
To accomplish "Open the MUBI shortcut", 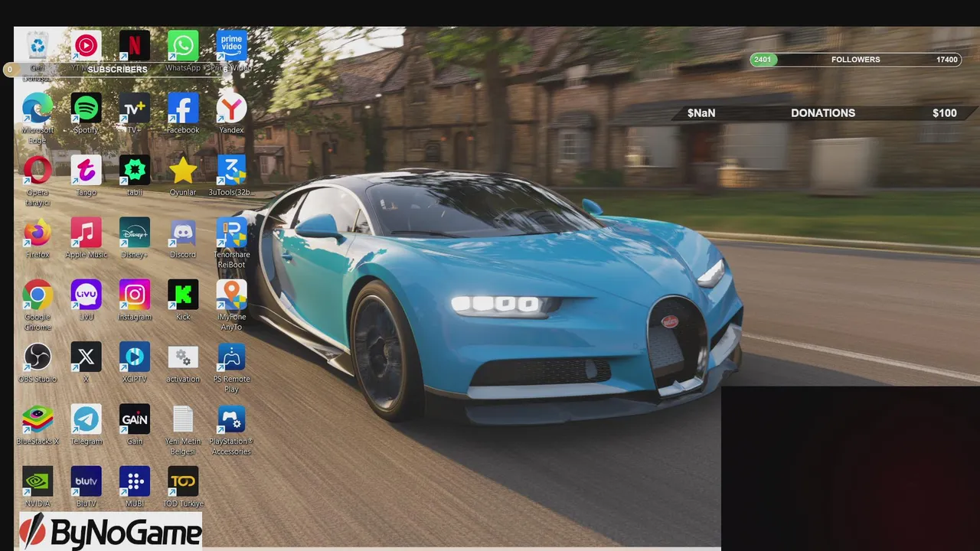I will (135, 481).
